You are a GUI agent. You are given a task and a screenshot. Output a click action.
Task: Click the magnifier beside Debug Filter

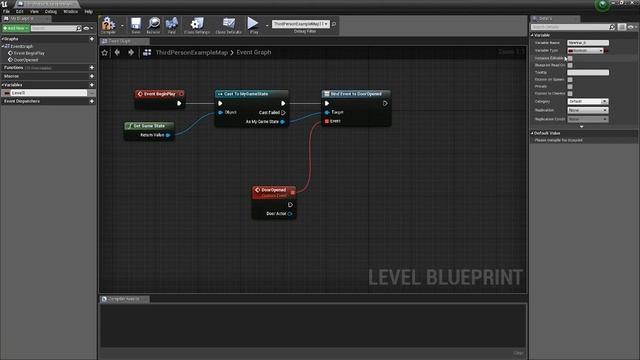click(334, 24)
